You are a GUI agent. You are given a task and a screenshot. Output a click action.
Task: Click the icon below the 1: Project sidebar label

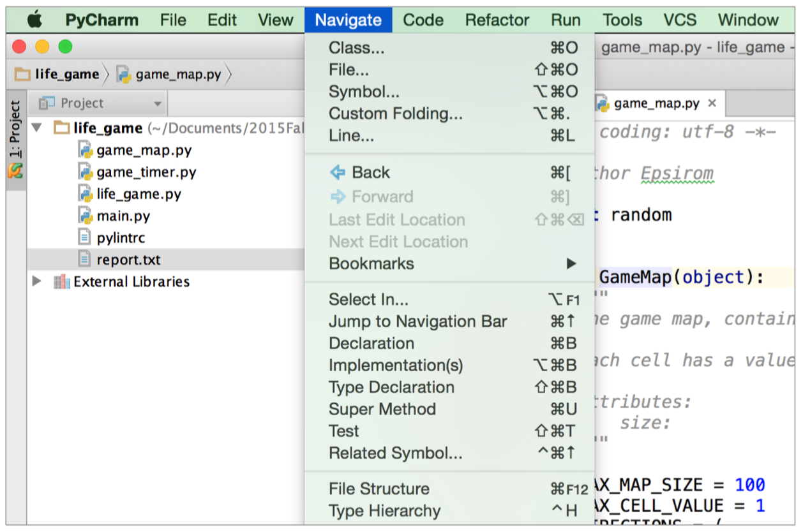[15, 170]
